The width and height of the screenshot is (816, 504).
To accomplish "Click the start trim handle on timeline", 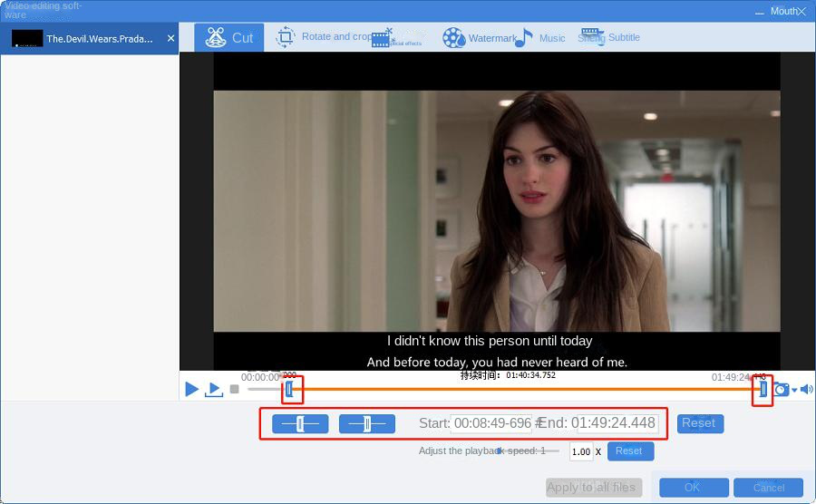I will 289,389.
